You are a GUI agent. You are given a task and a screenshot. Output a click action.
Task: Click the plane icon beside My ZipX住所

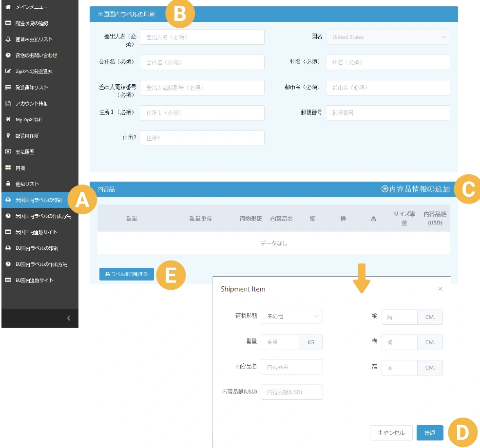(x=8, y=119)
